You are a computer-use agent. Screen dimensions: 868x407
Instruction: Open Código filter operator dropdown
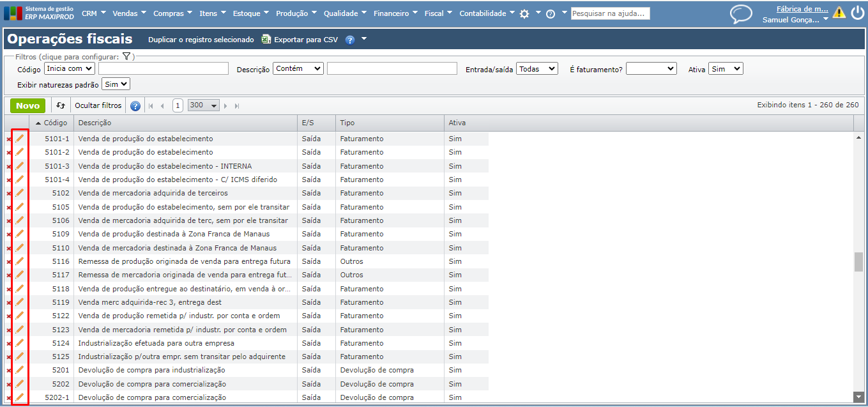(x=69, y=68)
